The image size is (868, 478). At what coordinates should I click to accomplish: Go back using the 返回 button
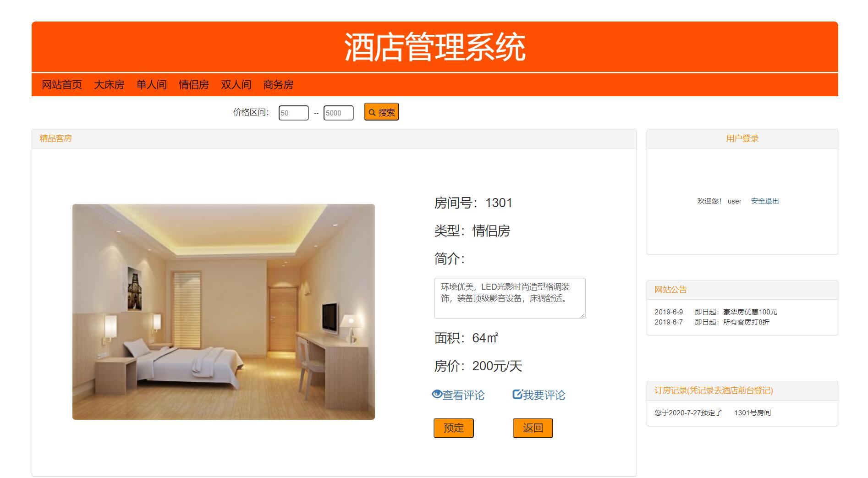pyautogui.click(x=533, y=428)
